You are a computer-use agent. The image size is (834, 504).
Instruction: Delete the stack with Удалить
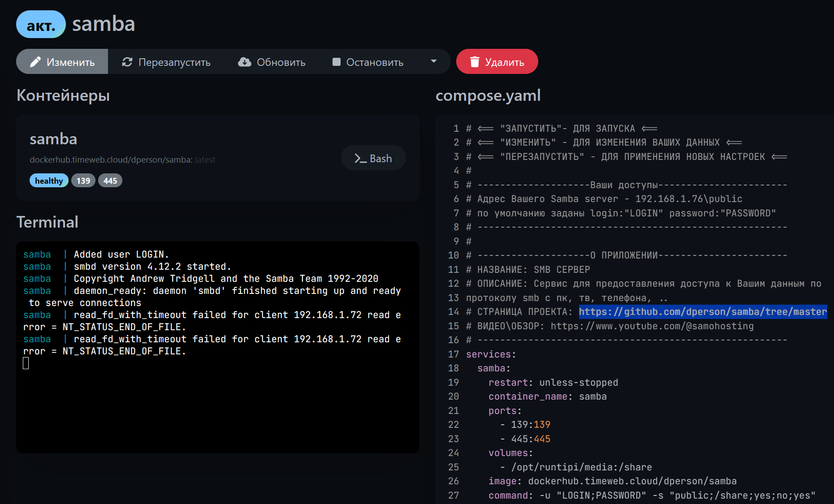click(497, 62)
